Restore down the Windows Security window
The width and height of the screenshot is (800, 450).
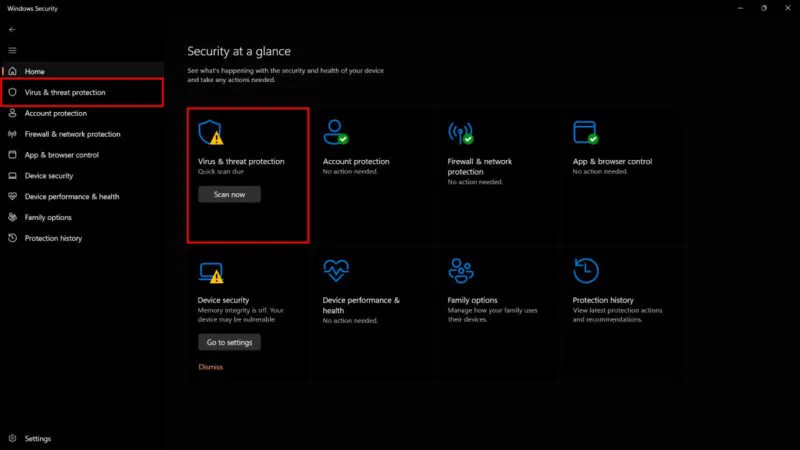[764, 8]
